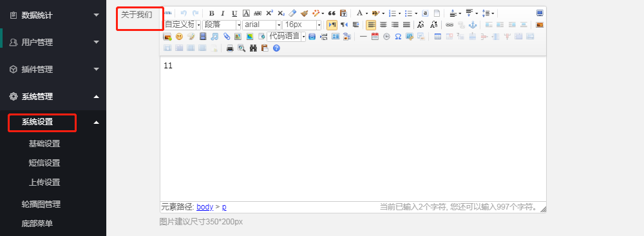This screenshot has height=236, width=644.
Task: Run the auto typeset wand
Action: [316, 13]
